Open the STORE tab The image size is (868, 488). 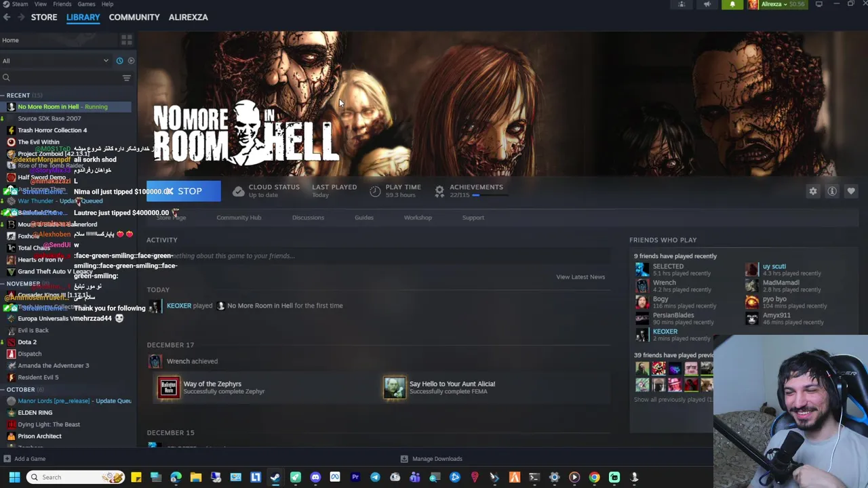44,17
